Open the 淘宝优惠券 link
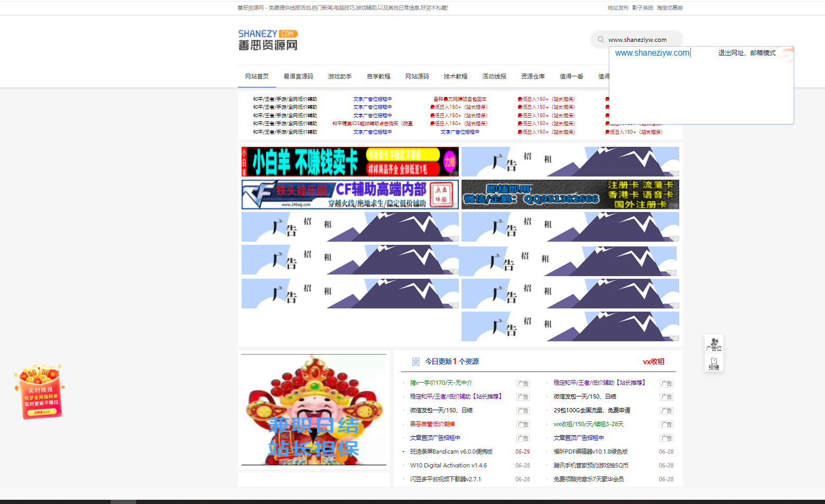Screen dimensions: 825x504 pos(669,8)
